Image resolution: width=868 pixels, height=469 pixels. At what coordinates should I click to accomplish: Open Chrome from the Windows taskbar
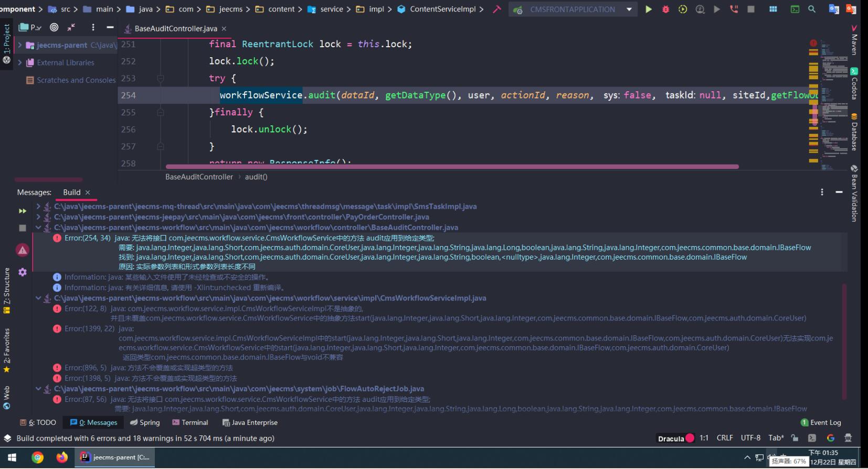tap(38, 457)
